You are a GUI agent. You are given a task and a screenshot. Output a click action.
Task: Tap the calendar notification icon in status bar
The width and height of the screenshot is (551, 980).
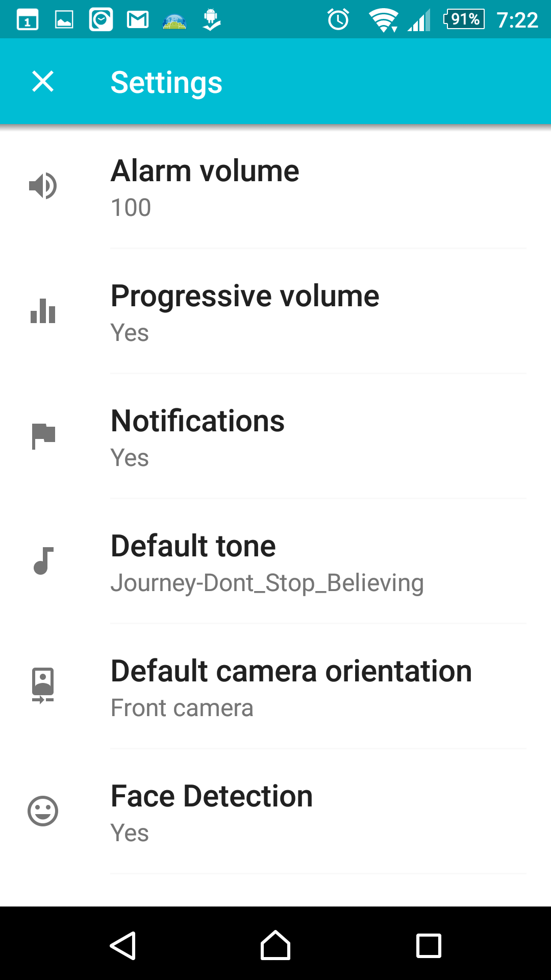click(x=28, y=20)
